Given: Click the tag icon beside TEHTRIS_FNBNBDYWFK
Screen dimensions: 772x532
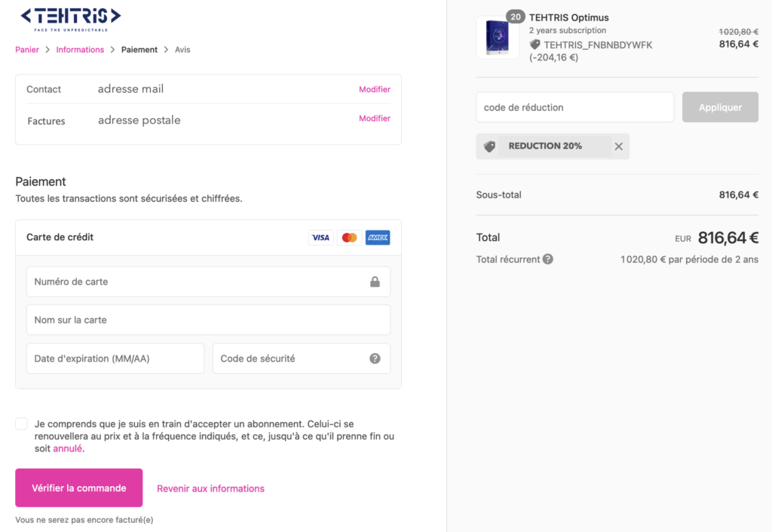Looking at the screenshot, I should pyautogui.click(x=535, y=44).
